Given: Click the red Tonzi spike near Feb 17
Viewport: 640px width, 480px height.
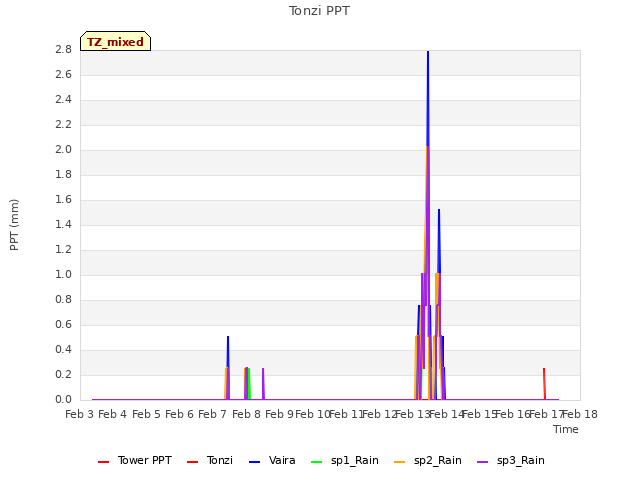Looking at the screenshot, I should (x=544, y=384).
